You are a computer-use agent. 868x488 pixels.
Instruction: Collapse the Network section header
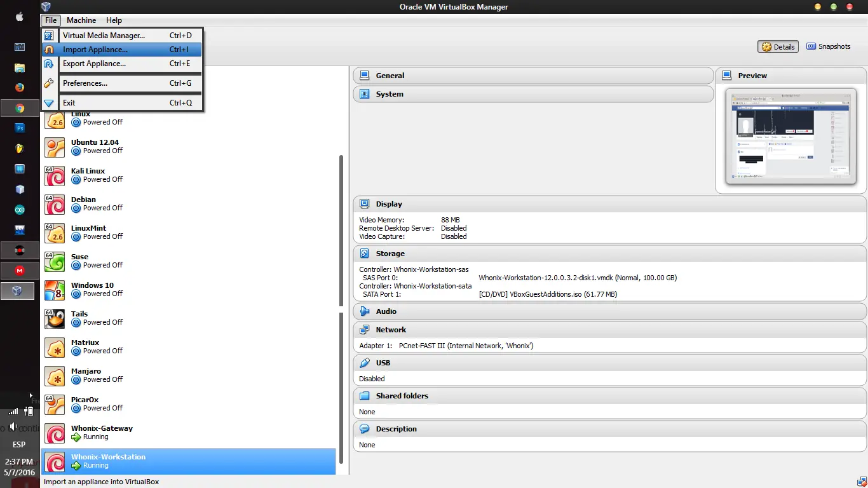[x=610, y=330]
